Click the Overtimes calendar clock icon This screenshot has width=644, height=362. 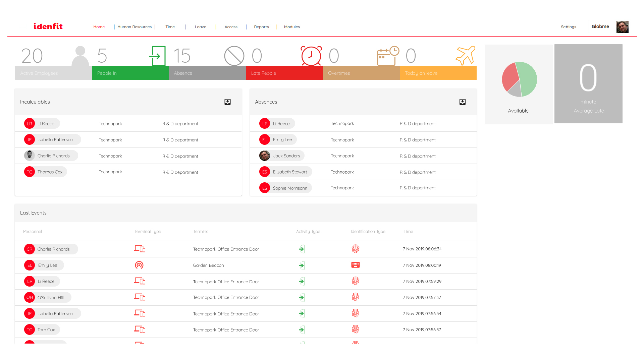tap(388, 56)
